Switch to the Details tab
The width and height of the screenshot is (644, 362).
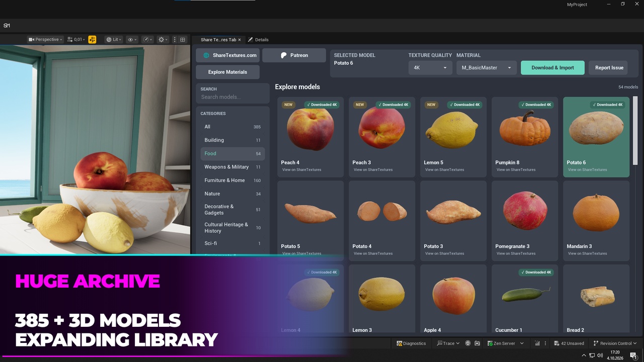(259, 40)
